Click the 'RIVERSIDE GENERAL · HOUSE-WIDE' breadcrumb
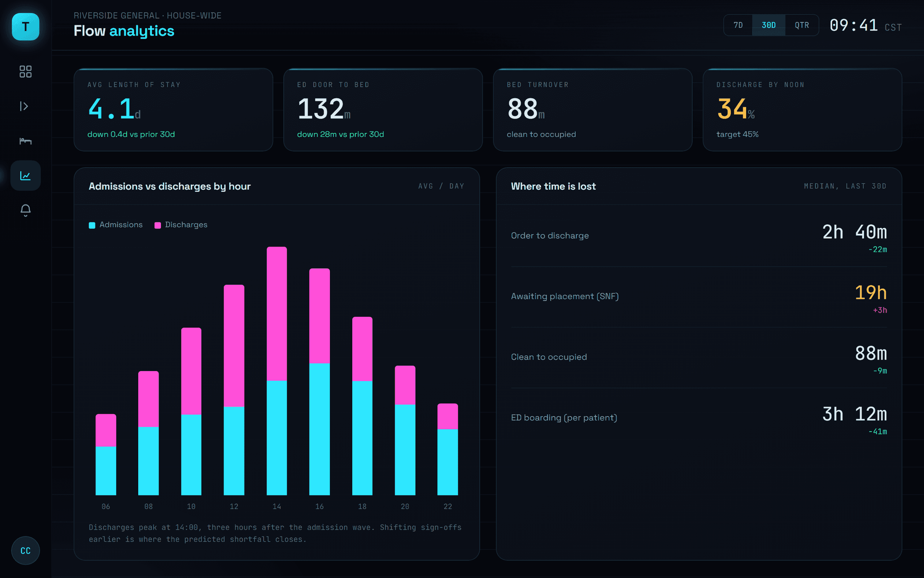 click(147, 15)
